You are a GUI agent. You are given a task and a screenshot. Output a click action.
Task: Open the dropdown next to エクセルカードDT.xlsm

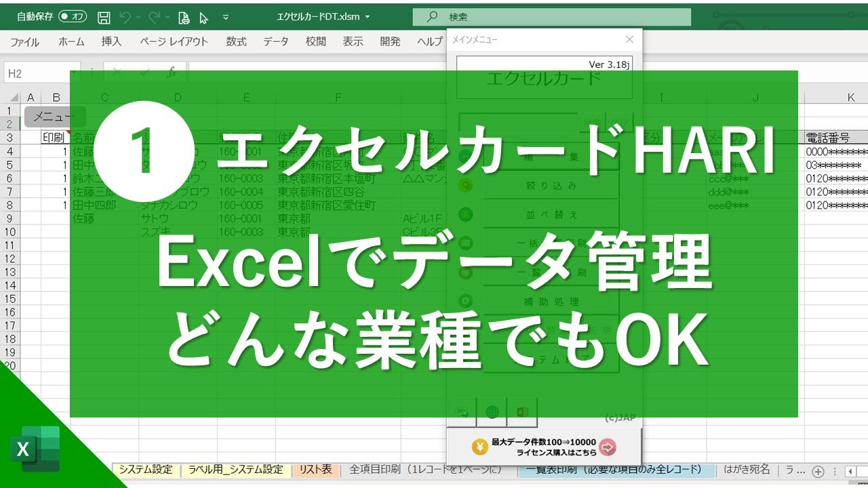pyautogui.click(x=368, y=18)
